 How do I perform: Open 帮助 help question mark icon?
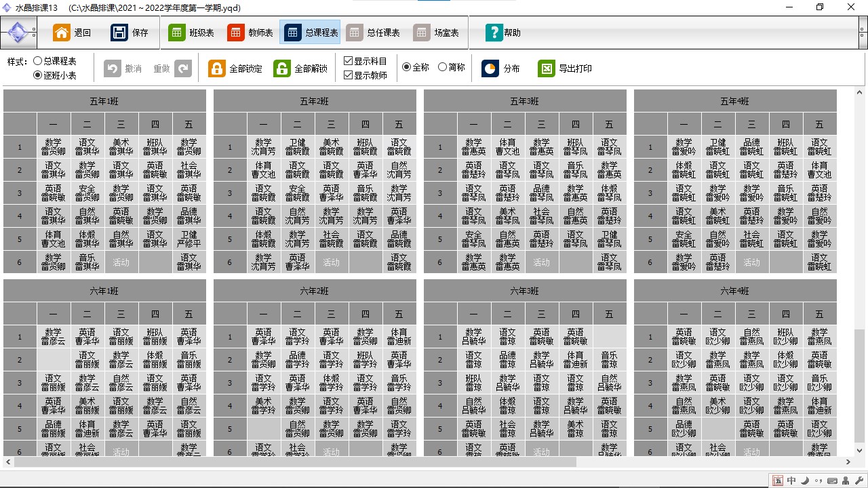pyautogui.click(x=494, y=33)
